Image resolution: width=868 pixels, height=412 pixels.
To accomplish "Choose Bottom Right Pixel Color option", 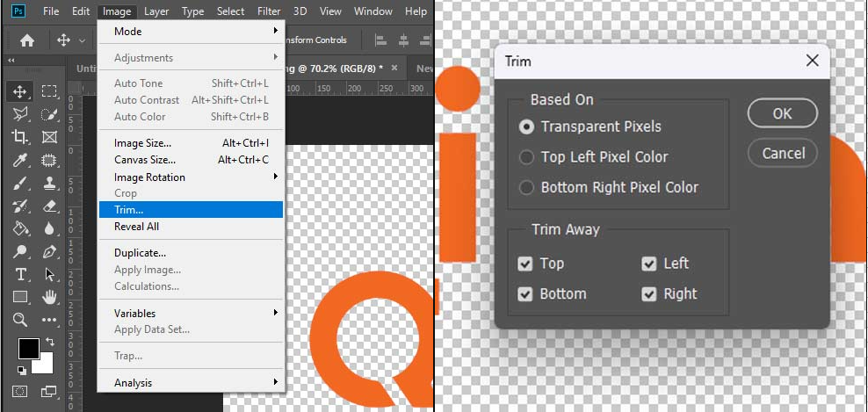I will (609, 187).
